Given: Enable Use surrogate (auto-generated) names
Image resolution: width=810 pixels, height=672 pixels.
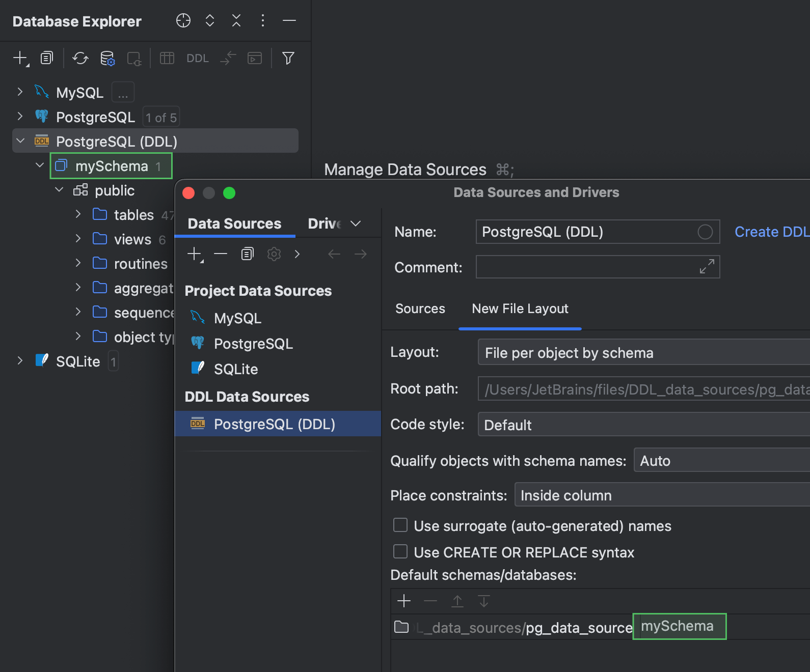Looking at the screenshot, I should (400, 525).
